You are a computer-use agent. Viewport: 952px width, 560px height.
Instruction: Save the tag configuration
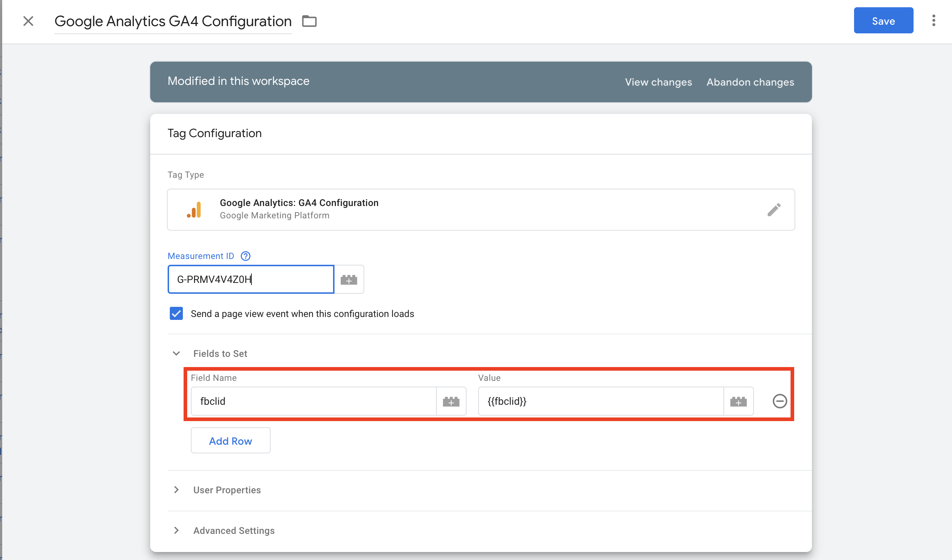pyautogui.click(x=883, y=20)
